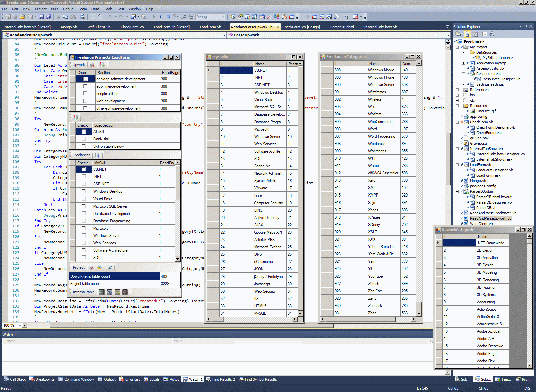The height and width of the screenshot is (392, 536).
Task: Tick the Skill on table below checkbox
Action: click(84, 146)
